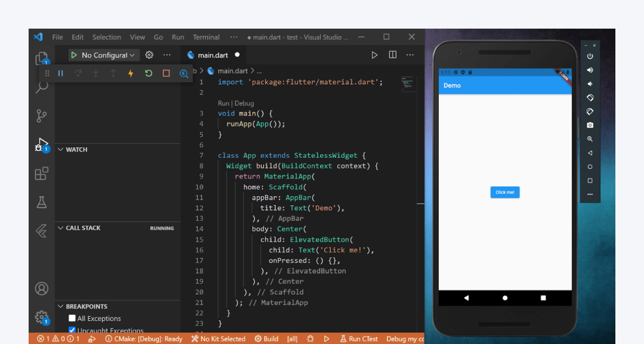Select the Source Control icon

click(41, 115)
